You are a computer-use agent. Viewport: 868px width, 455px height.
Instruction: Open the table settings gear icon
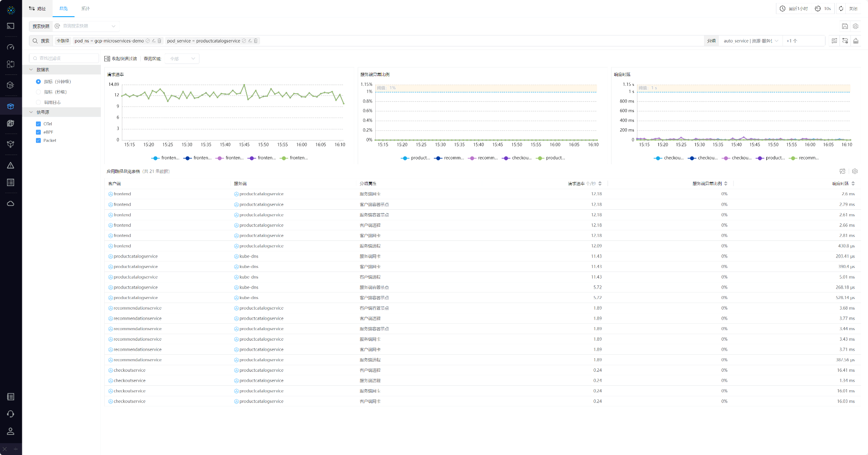[855, 171]
